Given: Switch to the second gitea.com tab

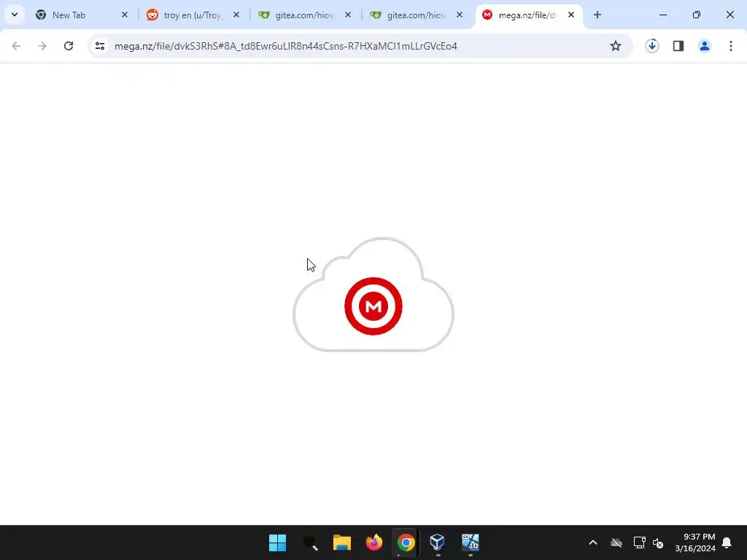Looking at the screenshot, I should (417, 15).
